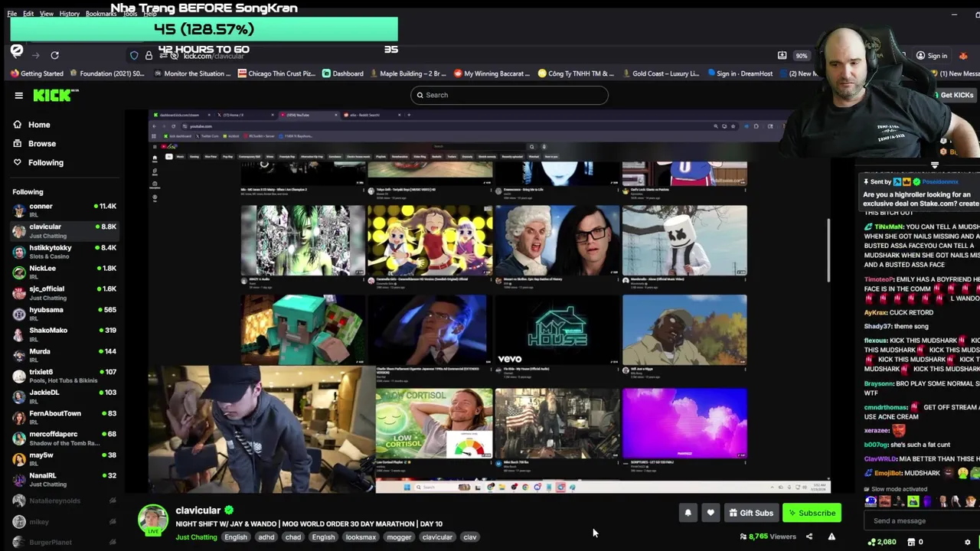Click the report warning triangle icon
980x551 pixels.
[x=831, y=536]
